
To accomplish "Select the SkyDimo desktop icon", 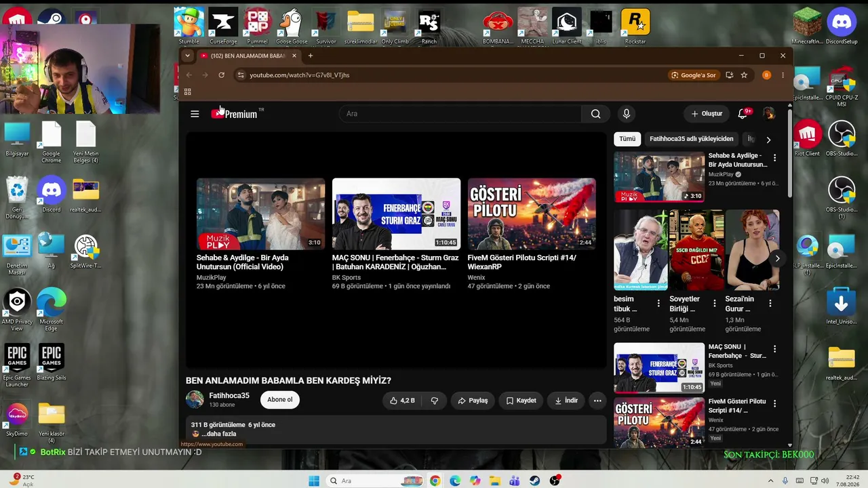I will pos(17,418).
